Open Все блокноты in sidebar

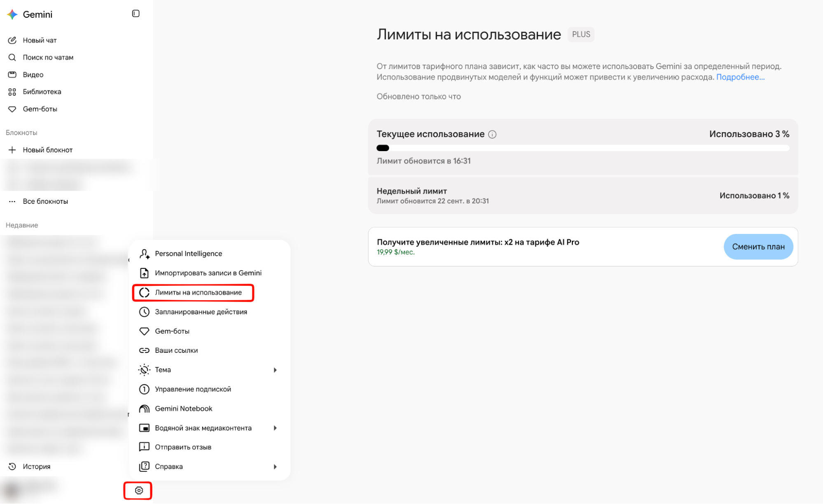[x=45, y=201]
